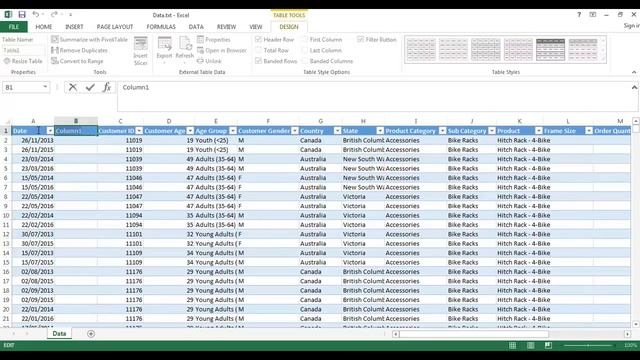Add a new sheet with plus icon
Screen dimensions: 640x360
click(x=91, y=334)
